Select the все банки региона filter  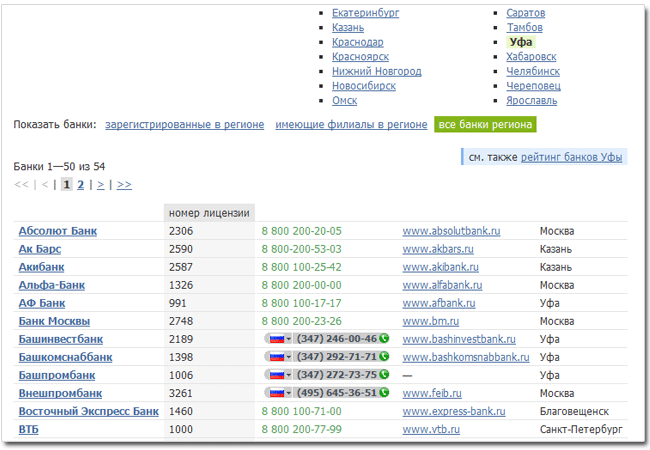pyautogui.click(x=485, y=125)
